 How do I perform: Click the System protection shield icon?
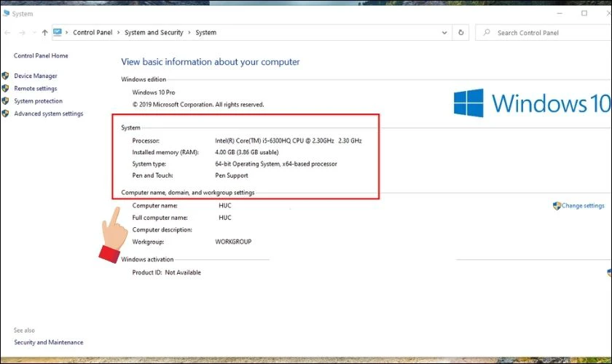[6, 101]
